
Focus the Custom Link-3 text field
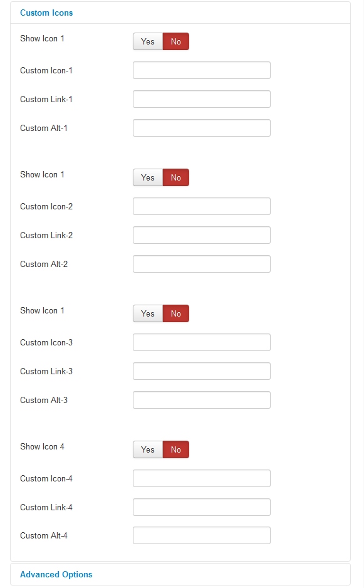201,371
